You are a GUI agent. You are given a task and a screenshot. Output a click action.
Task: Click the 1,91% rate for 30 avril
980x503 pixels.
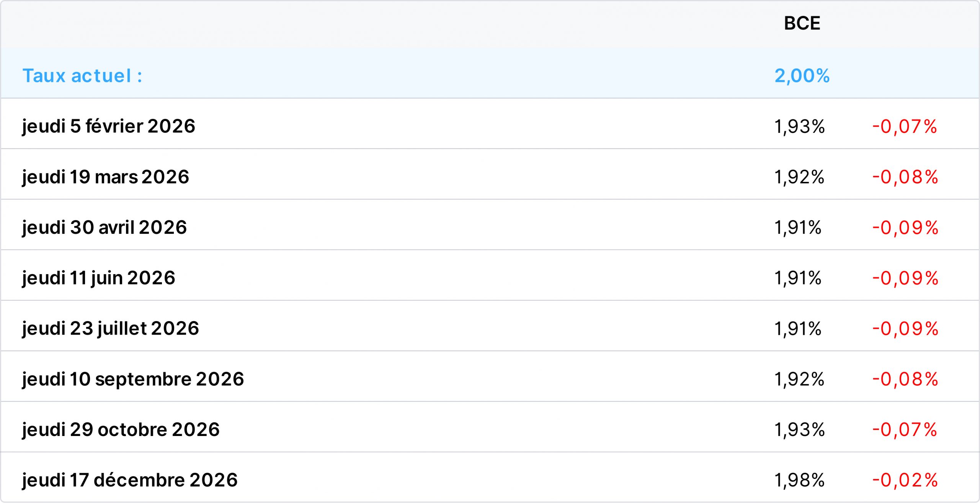coord(798,227)
